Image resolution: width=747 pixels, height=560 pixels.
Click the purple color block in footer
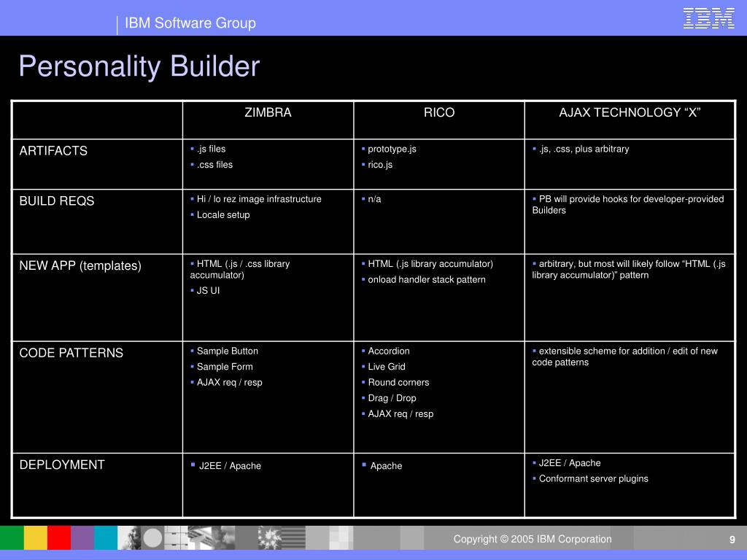click(82, 537)
